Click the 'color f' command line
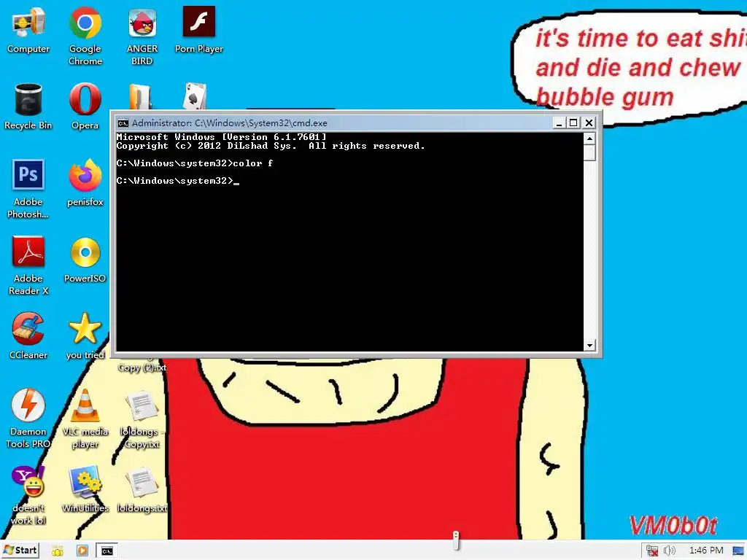This screenshot has width=747, height=560. [x=194, y=163]
